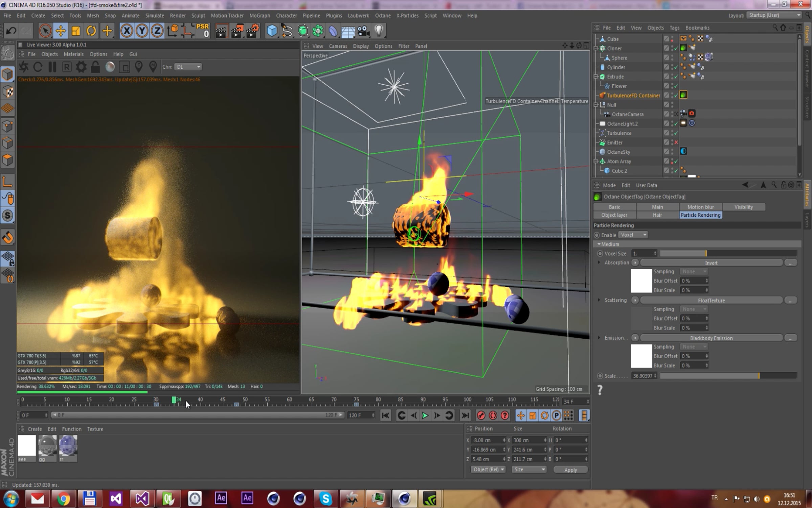
Task: Select the 'gg' material thumbnail
Action: (x=47, y=446)
